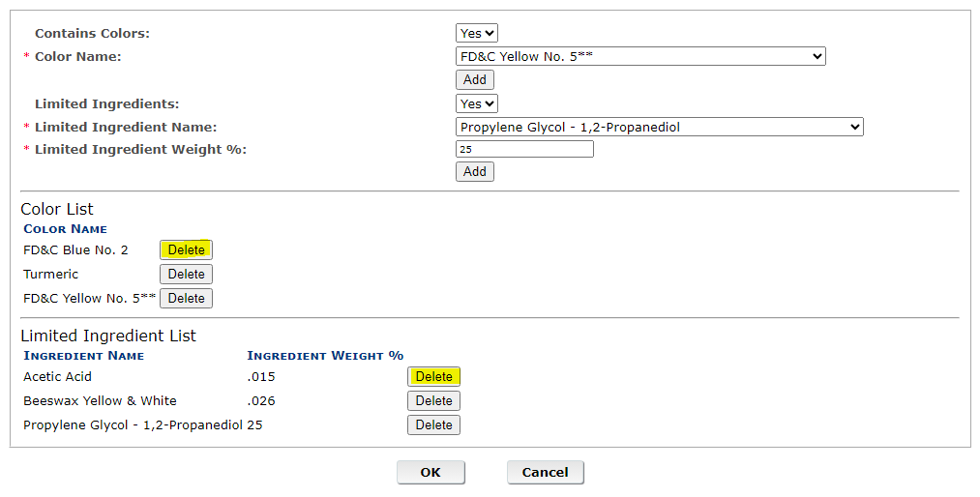This screenshot has height=497, width=980.
Task: Delete FD&C Yellow No. 5 from Color List
Action: 186,299
